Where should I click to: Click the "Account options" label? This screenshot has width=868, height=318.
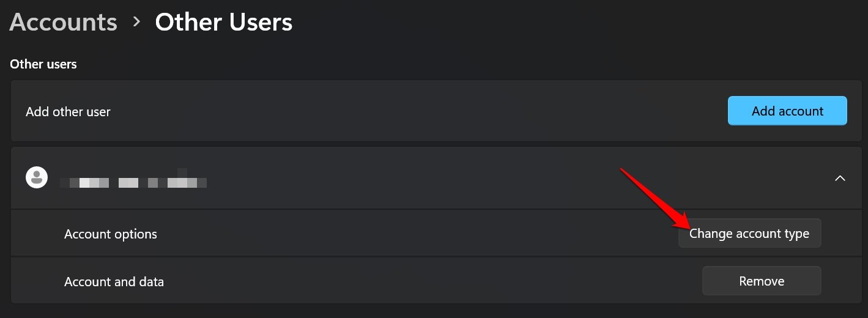coord(111,234)
